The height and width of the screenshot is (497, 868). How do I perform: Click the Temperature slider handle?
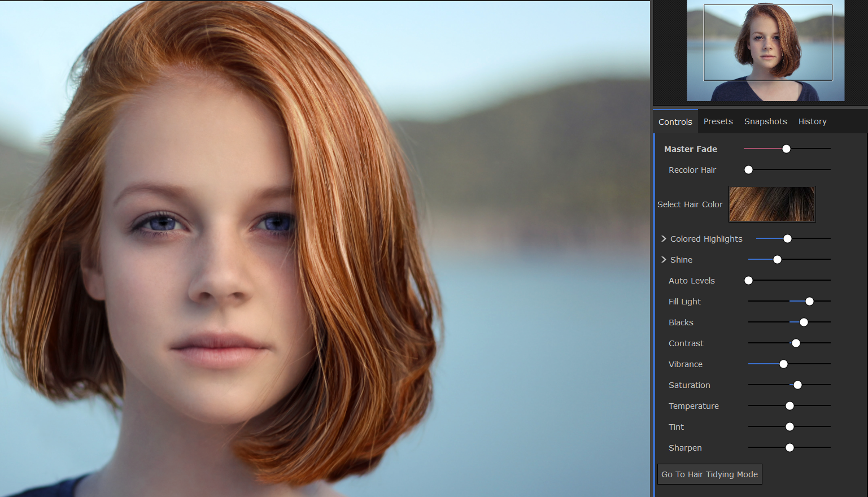click(x=789, y=406)
